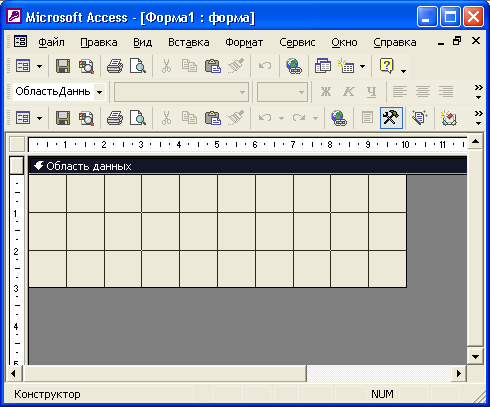
Task: Expand the ОбластьДанных object dropdown
Action: pos(100,92)
